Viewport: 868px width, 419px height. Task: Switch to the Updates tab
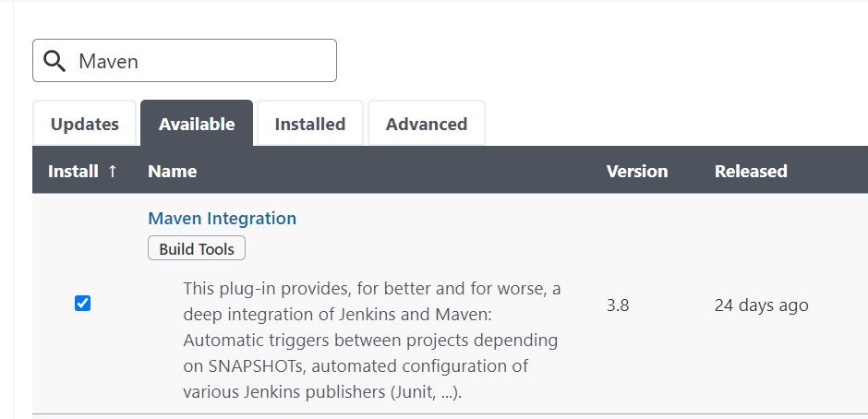coord(85,124)
